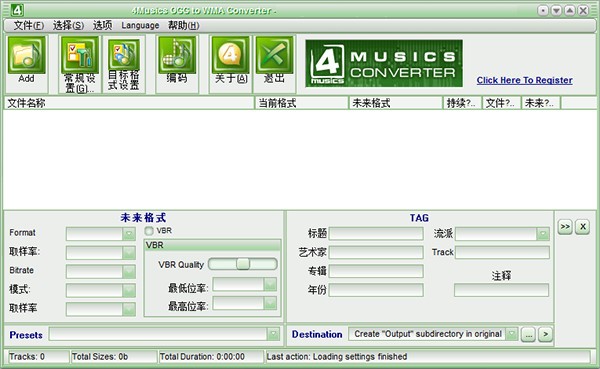The width and height of the screenshot is (600, 369).
Task: Open target format settings (目标格式设置) icon
Action: coord(124,55)
